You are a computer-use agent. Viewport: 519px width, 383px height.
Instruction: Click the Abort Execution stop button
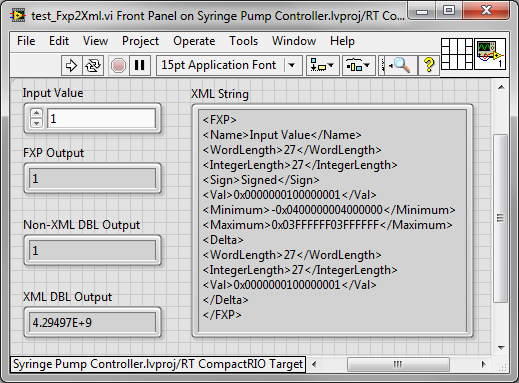point(118,65)
